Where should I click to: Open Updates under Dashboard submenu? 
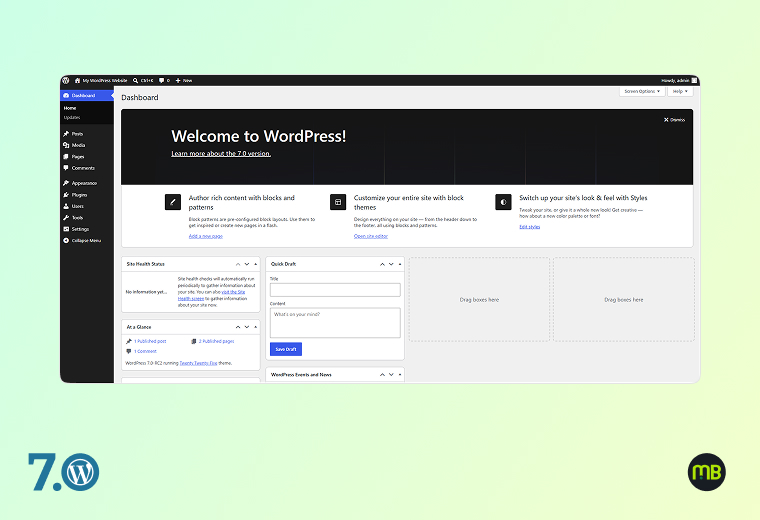pos(72,117)
